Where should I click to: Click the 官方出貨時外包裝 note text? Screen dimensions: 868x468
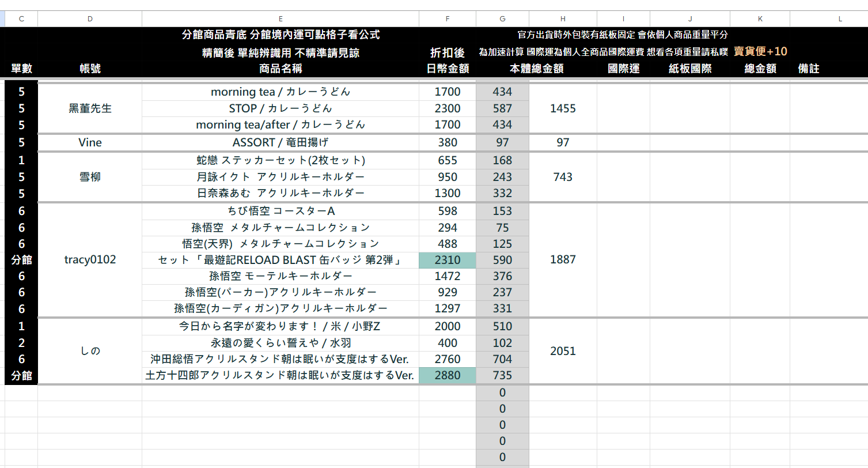(x=623, y=35)
